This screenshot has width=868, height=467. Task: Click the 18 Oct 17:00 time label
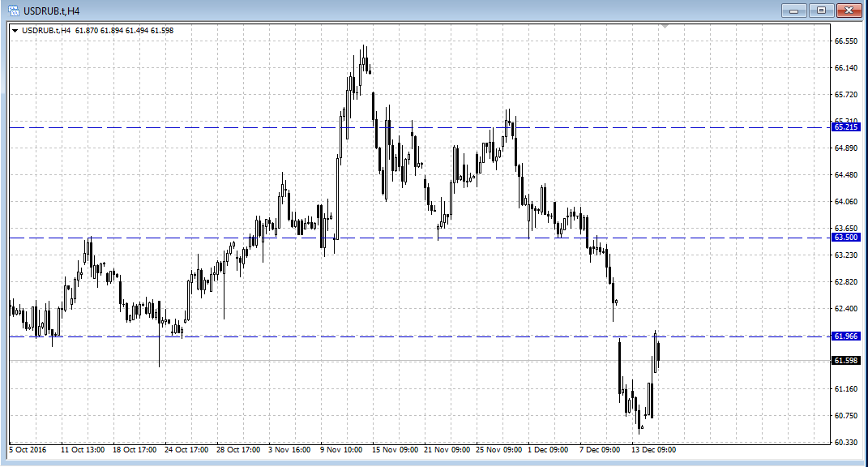coord(135,450)
